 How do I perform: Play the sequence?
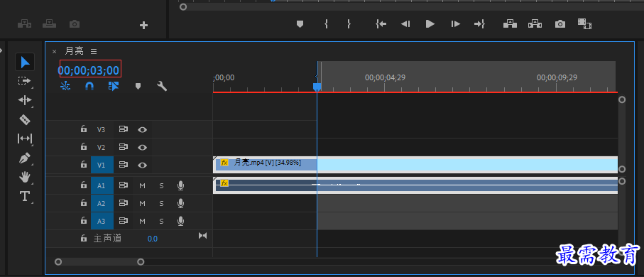430,24
